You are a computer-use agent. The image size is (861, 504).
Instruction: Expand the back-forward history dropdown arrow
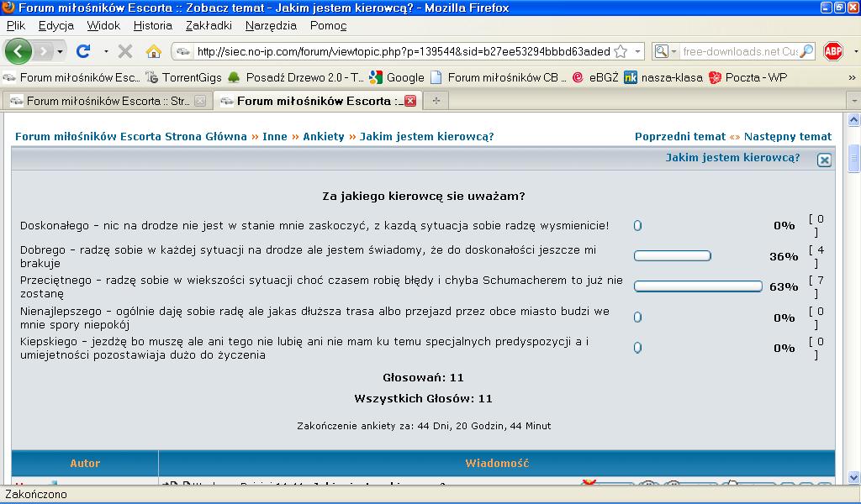point(60,51)
